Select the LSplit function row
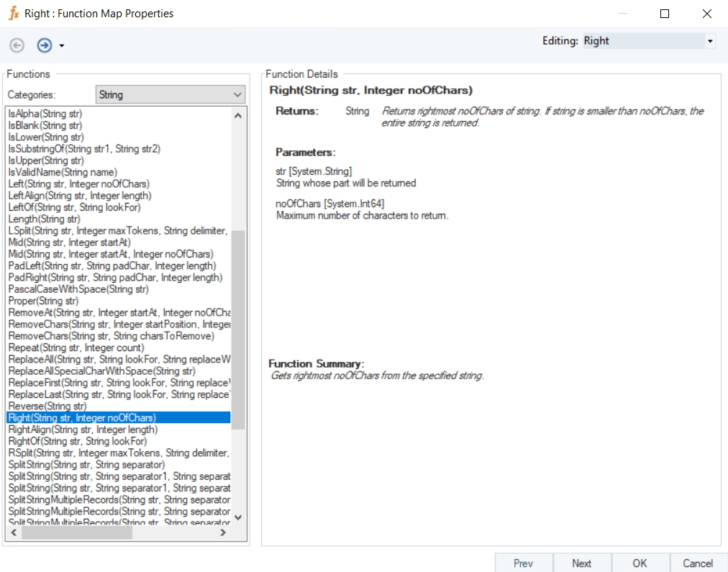Image resolution: width=728 pixels, height=572 pixels. [x=119, y=231]
